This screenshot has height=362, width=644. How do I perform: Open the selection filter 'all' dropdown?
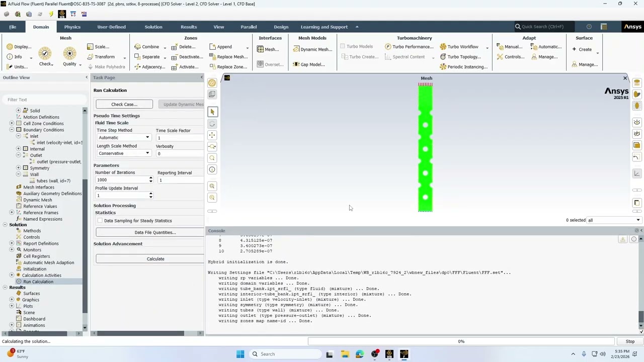(614, 220)
